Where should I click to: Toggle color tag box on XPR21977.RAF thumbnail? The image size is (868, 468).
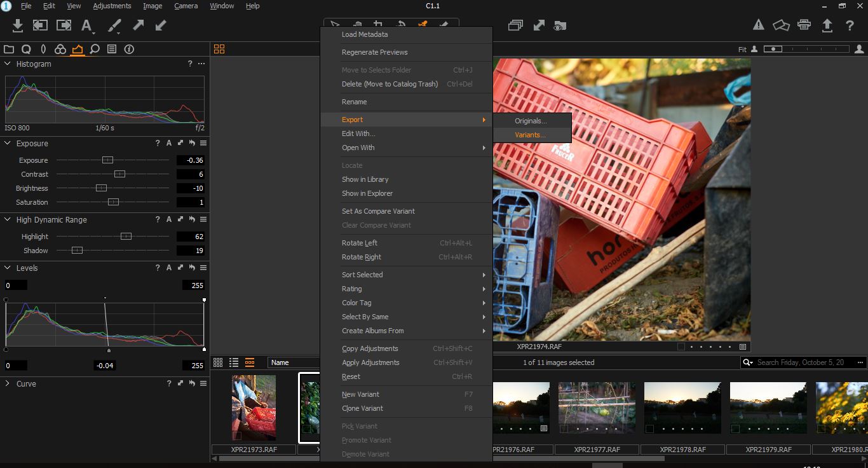564,429
